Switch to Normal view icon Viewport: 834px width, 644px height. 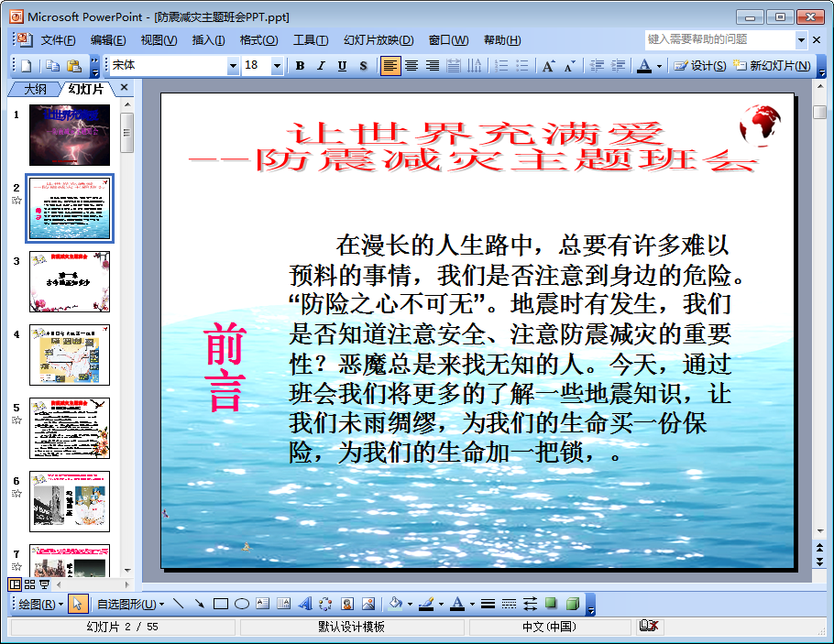tap(15, 585)
